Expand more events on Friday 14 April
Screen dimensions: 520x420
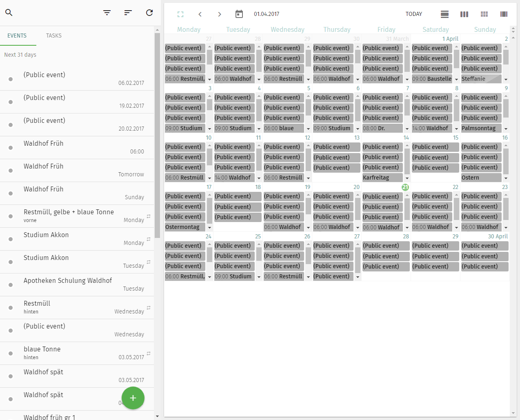click(407, 178)
